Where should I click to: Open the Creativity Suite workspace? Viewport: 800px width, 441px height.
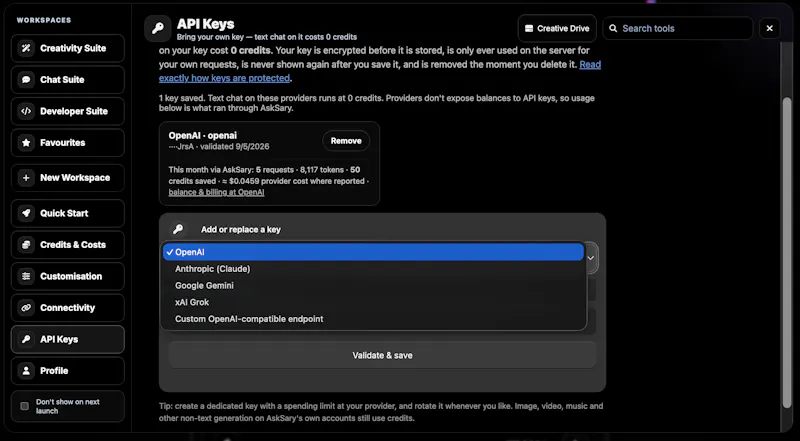tap(68, 48)
